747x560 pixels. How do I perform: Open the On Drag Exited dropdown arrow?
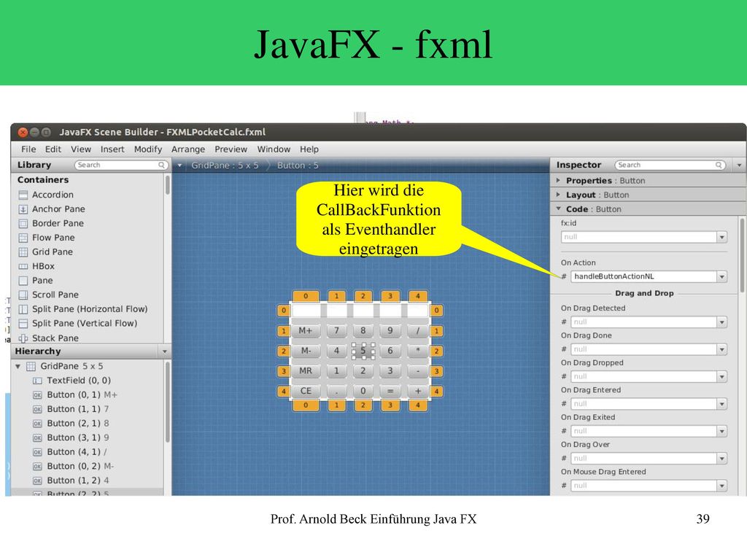(x=722, y=431)
